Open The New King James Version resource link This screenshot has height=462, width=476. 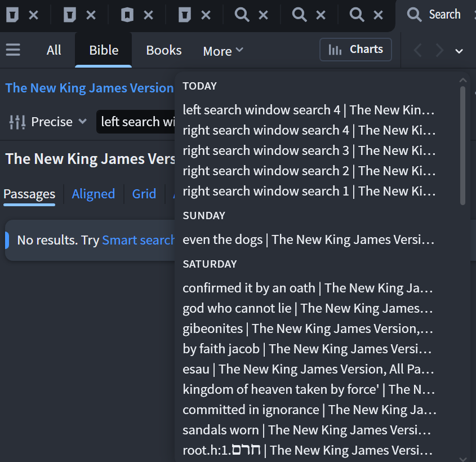point(90,88)
